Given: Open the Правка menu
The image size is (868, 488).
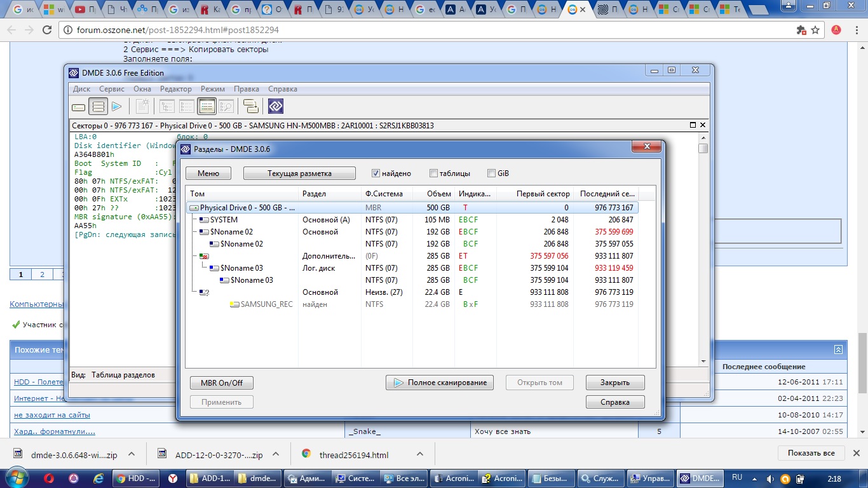Looking at the screenshot, I should (246, 89).
